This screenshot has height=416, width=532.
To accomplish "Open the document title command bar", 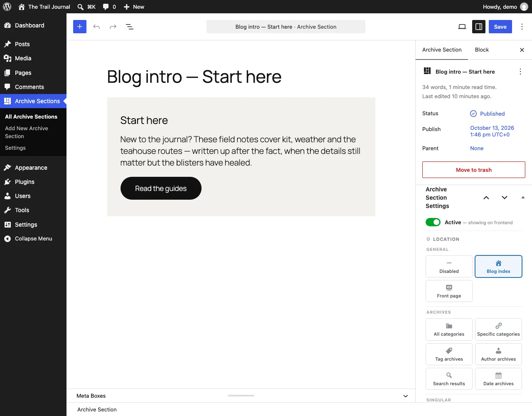I will [286, 27].
